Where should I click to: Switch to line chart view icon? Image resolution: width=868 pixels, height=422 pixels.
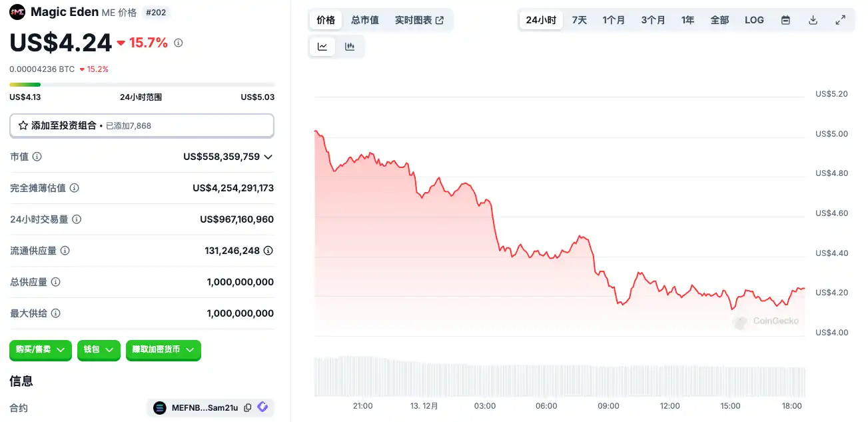[322, 47]
